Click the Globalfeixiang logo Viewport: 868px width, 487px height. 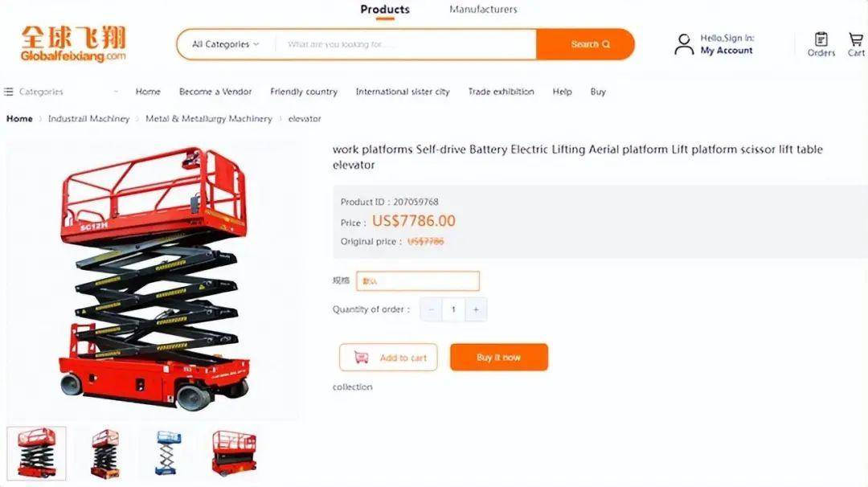coord(73,43)
